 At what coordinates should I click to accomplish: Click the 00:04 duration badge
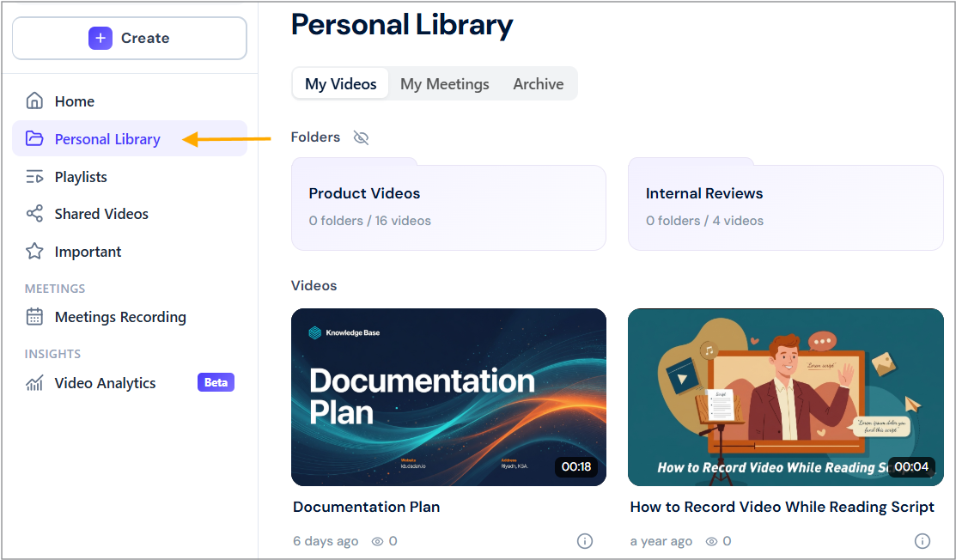[911, 466]
